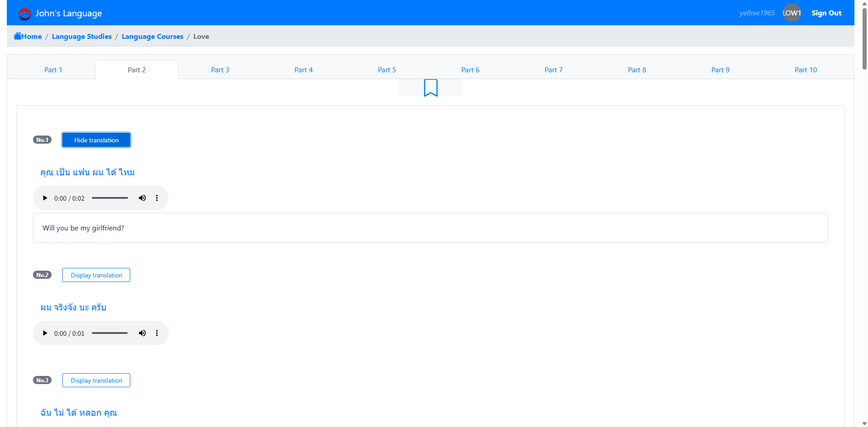
Task: Click the bookmark icon below the tabs
Action: (x=430, y=88)
